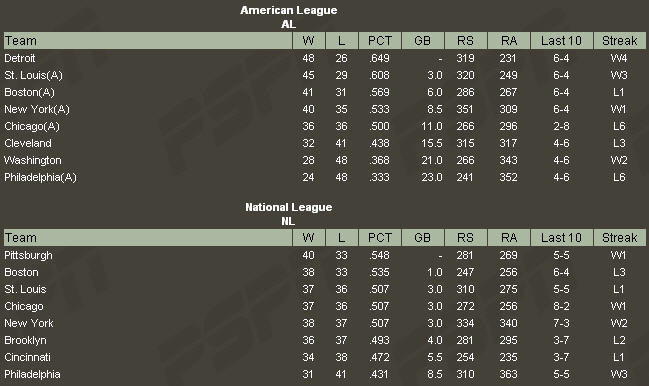Open the Detroit team page
The image size is (649, 386).
tap(19, 58)
